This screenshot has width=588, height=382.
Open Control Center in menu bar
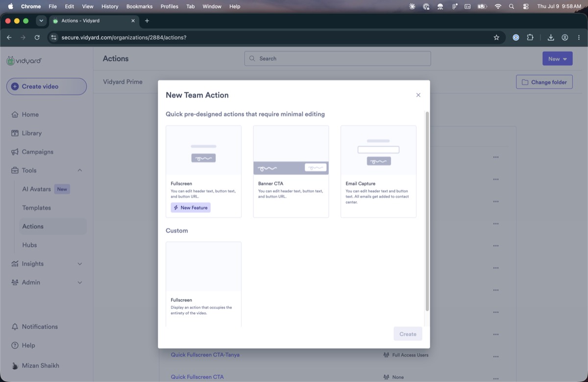click(x=526, y=6)
